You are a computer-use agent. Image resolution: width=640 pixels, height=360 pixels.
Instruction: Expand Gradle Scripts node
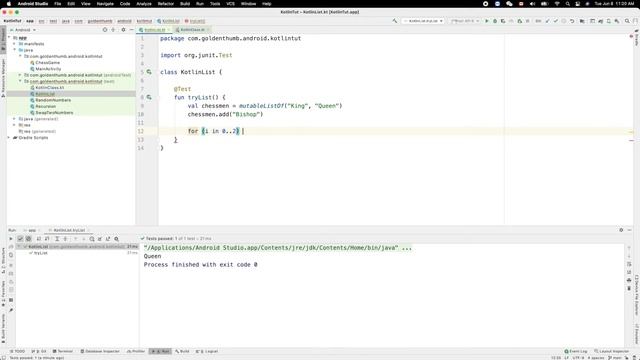click(x=9, y=138)
